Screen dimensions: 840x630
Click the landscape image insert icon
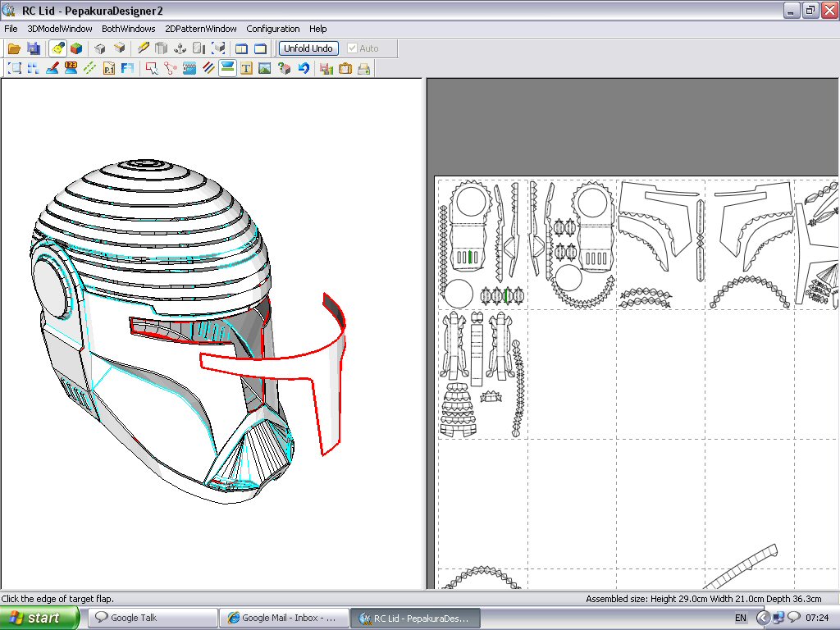[x=265, y=69]
